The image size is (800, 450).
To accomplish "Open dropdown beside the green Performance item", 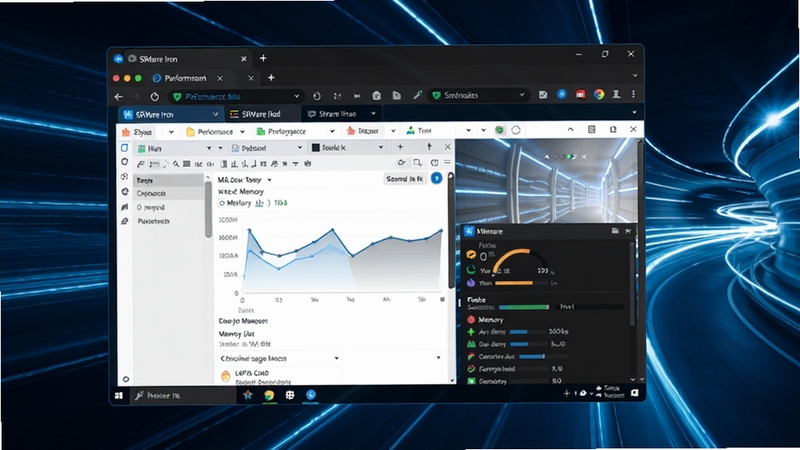I will pyautogui.click(x=332, y=132).
